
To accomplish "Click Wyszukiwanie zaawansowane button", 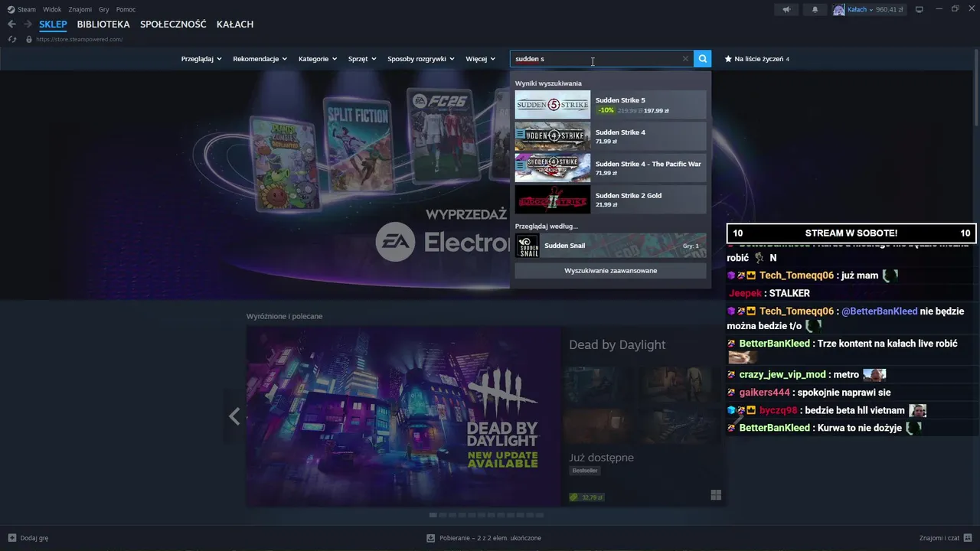I will [610, 270].
